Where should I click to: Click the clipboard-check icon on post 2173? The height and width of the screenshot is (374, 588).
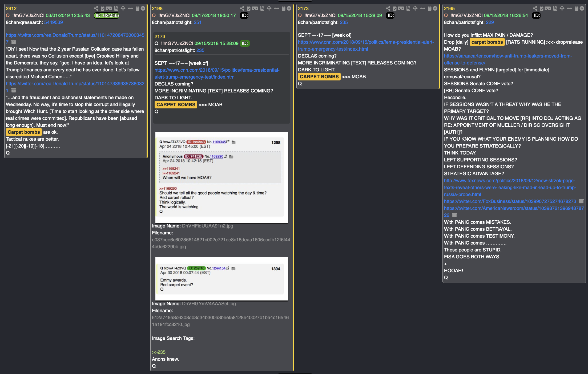click(394, 9)
